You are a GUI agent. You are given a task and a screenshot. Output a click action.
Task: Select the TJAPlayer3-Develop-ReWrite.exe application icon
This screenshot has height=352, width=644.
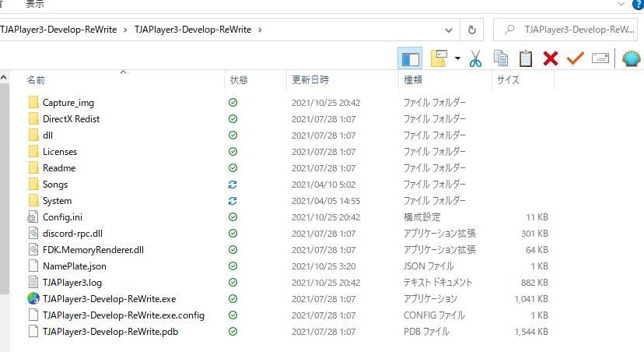pyautogui.click(x=33, y=298)
